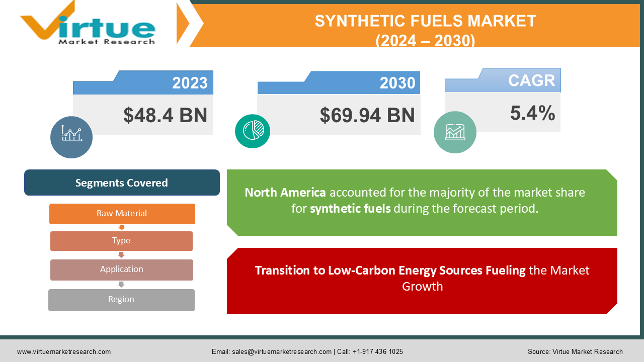Viewport: 644px width, 362px height.
Task: Select the Region segment bar
Action: tap(121, 299)
